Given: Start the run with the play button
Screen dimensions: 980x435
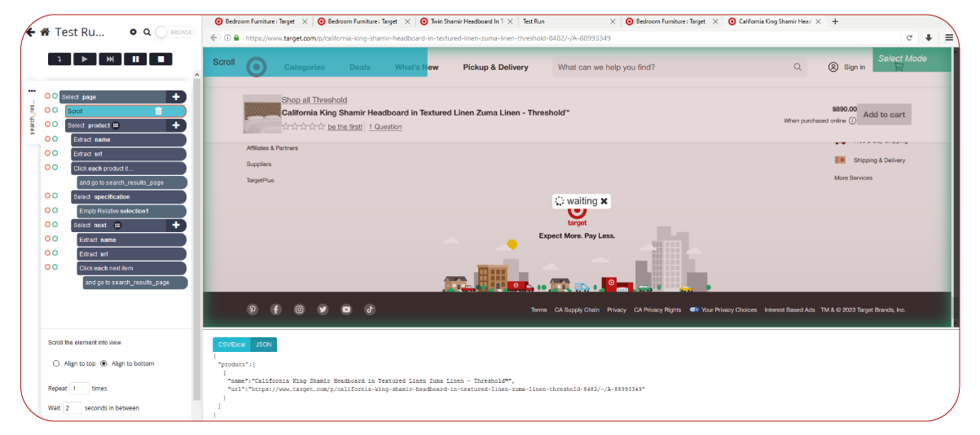Looking at the screenshot, I should coord(85,59).
